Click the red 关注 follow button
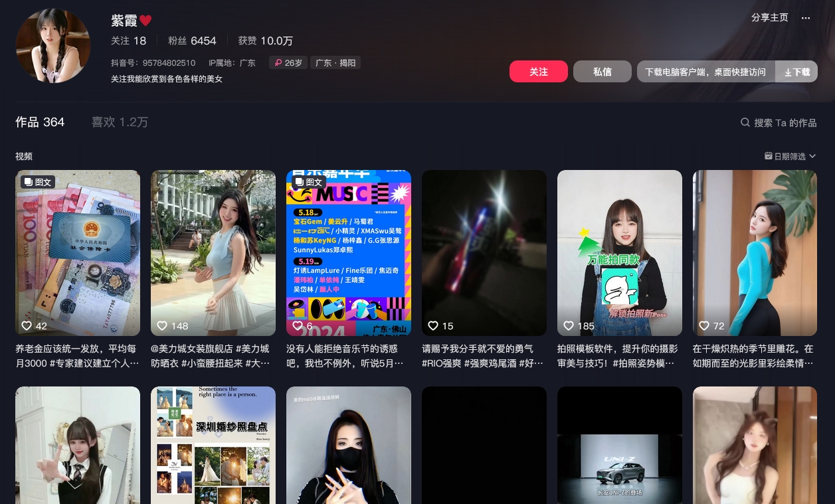Image resolution: width=835 pixels, height=504 pixels. (x=539, y=72)
